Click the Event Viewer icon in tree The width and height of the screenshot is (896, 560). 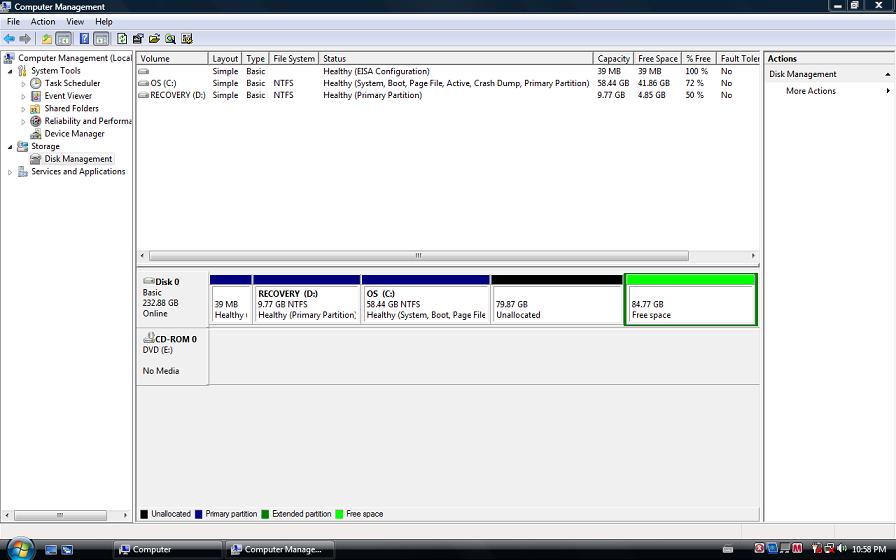pyautogui.click(x=35, y=96)
